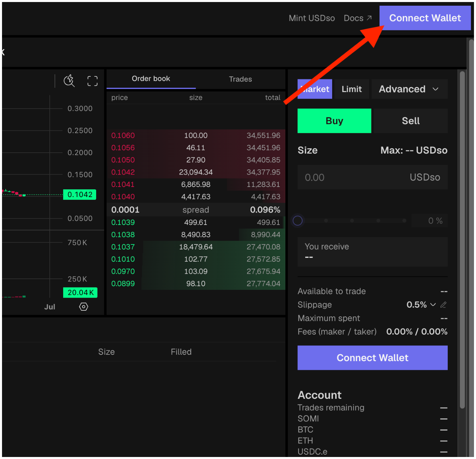Focus the Size amount input field
Screen dimensions: 476x459
click(372, 177)
